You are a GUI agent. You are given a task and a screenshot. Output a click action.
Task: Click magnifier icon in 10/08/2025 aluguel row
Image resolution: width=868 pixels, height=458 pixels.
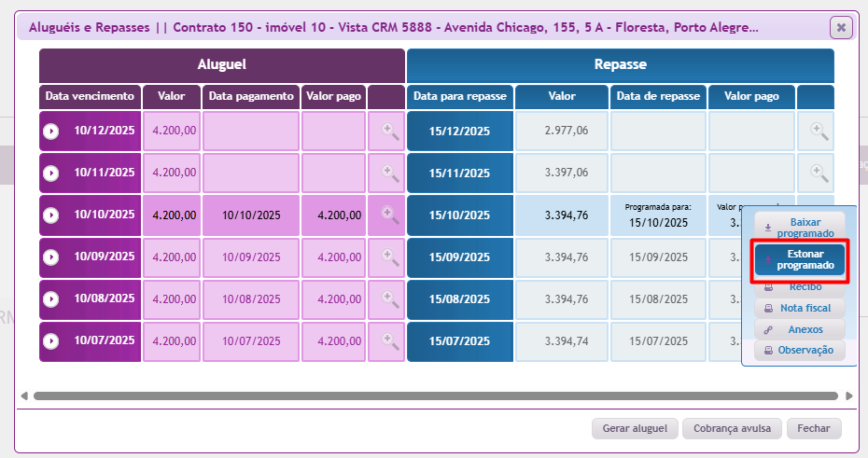(x=389, y=299)
